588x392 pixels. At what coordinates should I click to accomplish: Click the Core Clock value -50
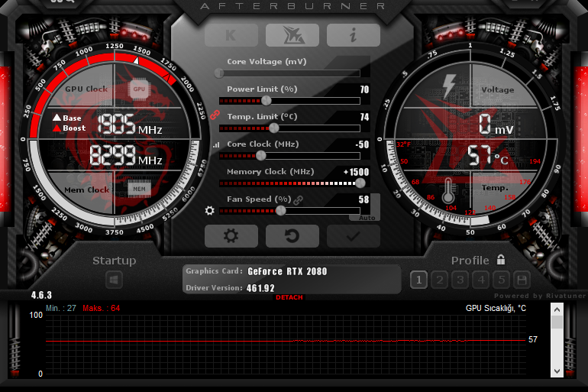click(x=362, y=144)
